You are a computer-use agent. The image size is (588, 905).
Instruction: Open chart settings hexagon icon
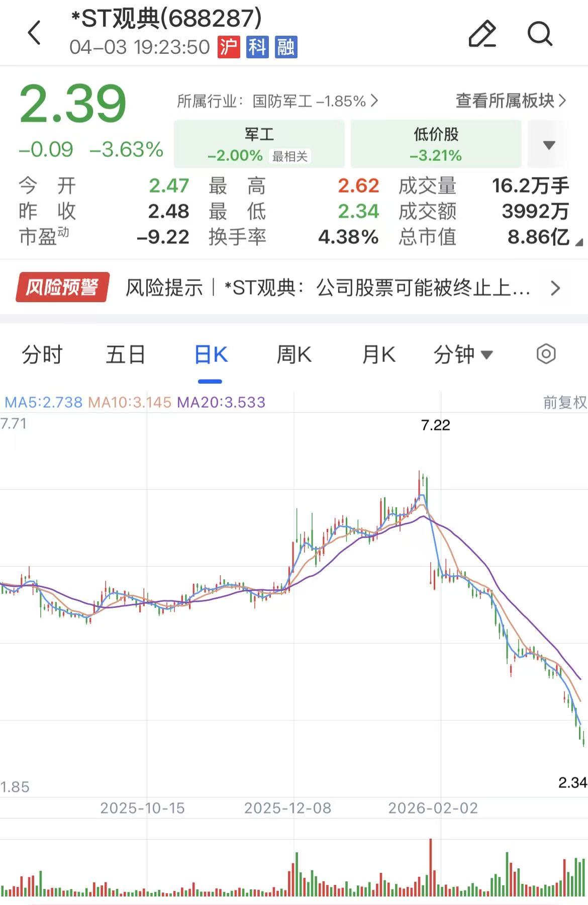[x=546, y=354]
